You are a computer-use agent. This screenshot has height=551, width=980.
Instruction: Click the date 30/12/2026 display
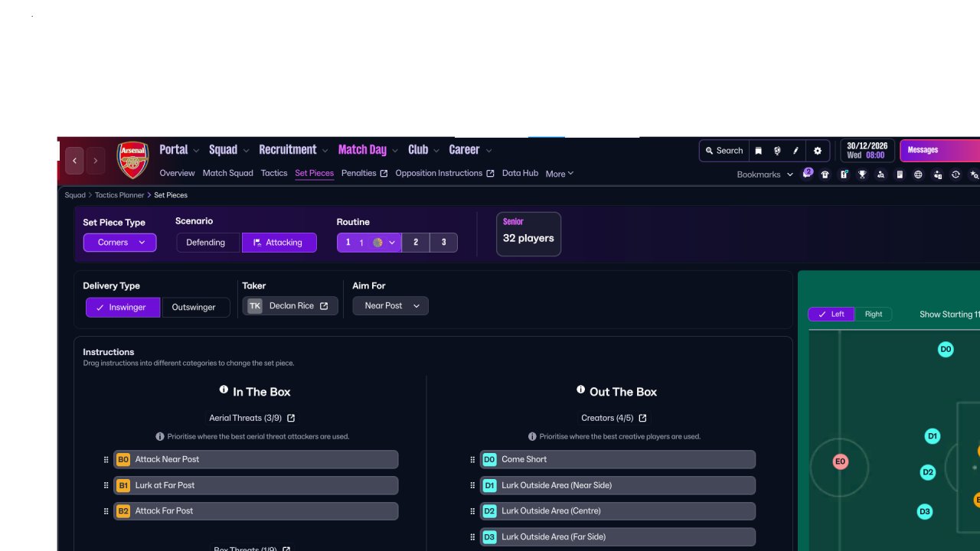point(867,146)
